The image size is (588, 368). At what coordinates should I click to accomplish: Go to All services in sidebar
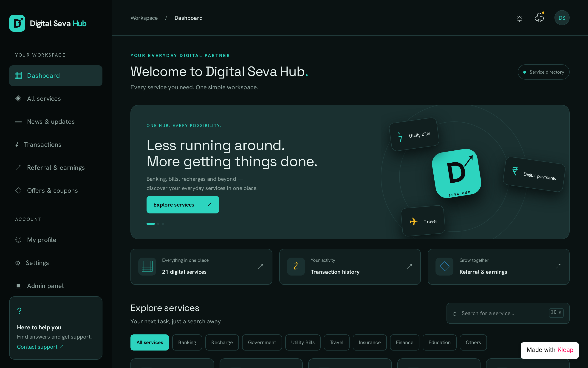(x=56, y=99)
